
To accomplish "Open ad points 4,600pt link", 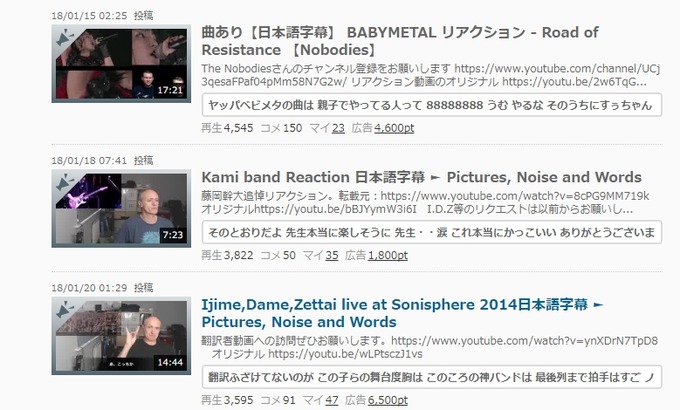I will pos(394,128).
